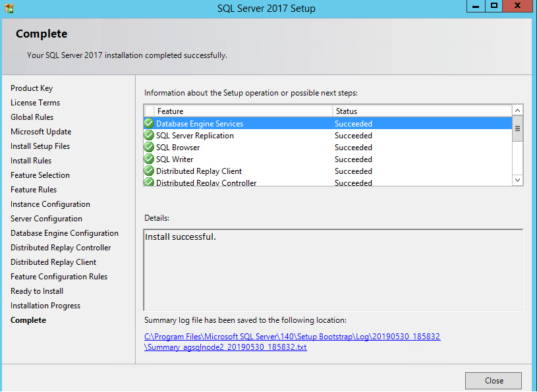Click the Product Key step

(32, 88)
